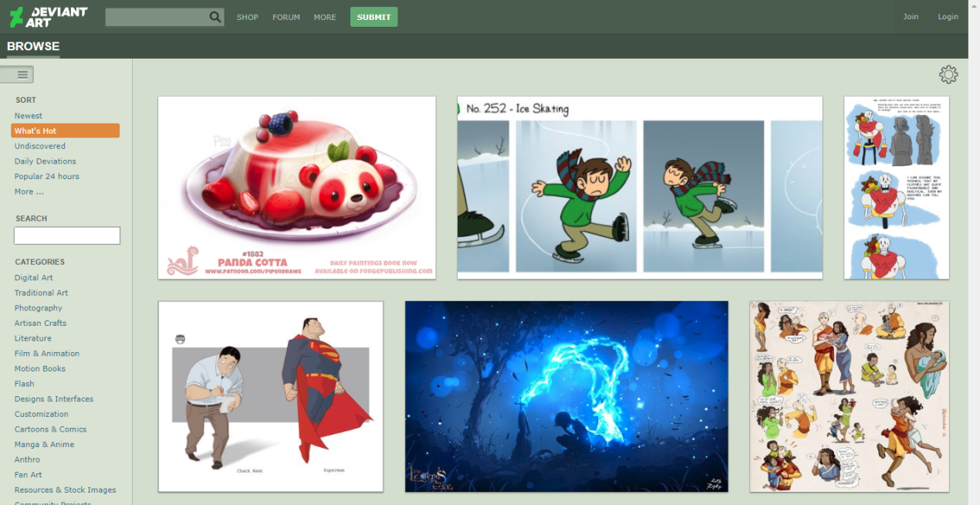Open Photography category

coord(39,308)
